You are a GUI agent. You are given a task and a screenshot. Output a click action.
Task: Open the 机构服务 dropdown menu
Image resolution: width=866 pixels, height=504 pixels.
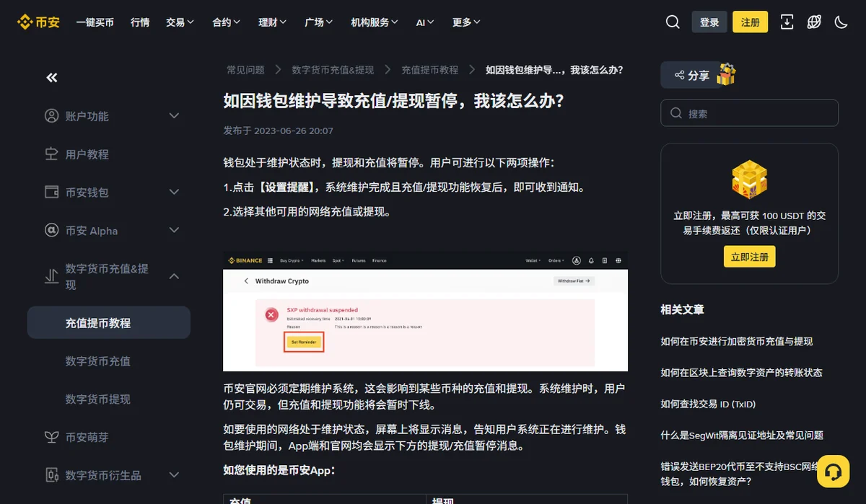[x=375, y=22]
